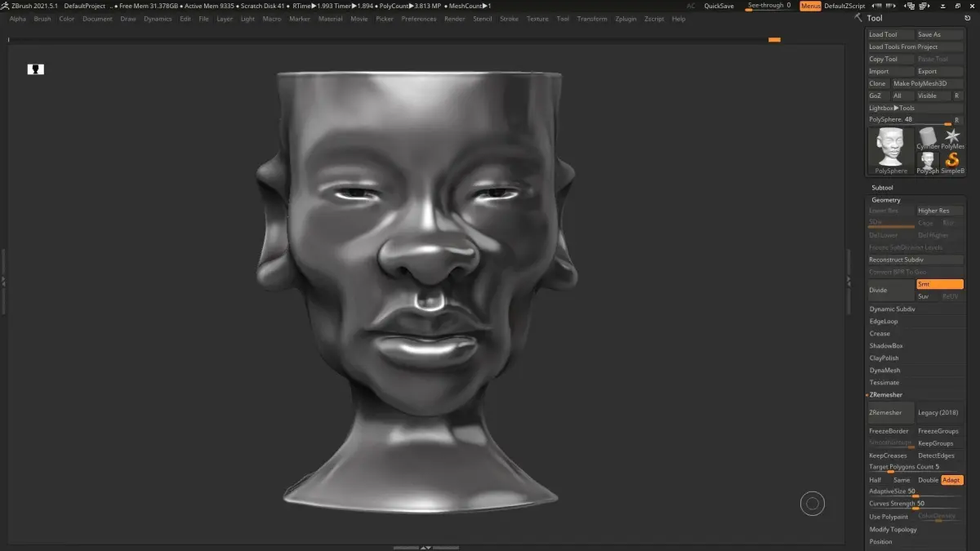Adjust the See-through slider
Image resolution: width=980 pixels, height=551 pixels.
tap(769, 6)
